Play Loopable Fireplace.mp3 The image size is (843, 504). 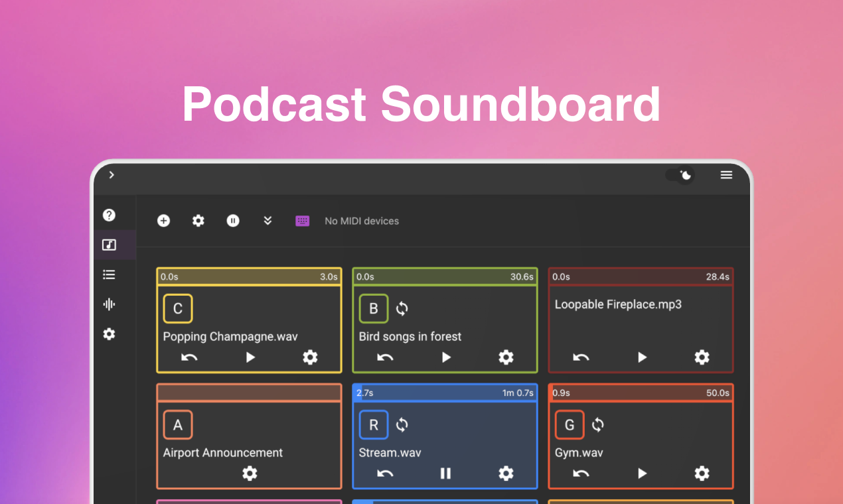coord(641,357)
